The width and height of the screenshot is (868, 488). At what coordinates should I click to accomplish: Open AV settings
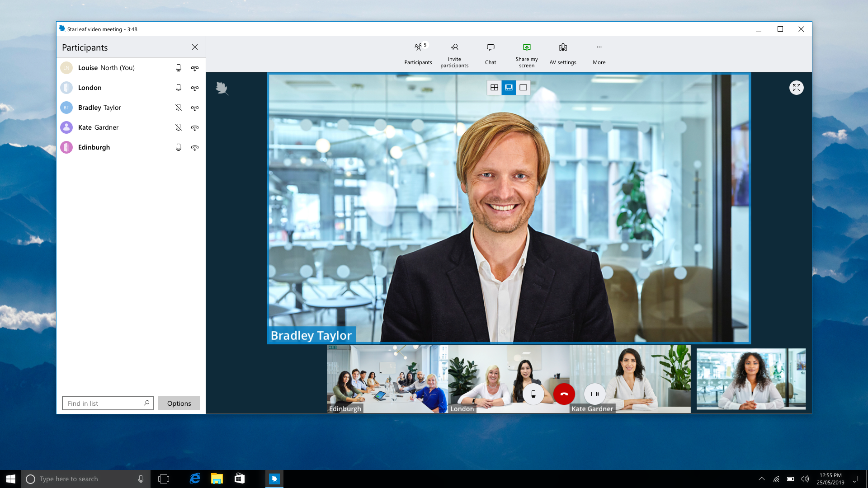coord(563,54)
